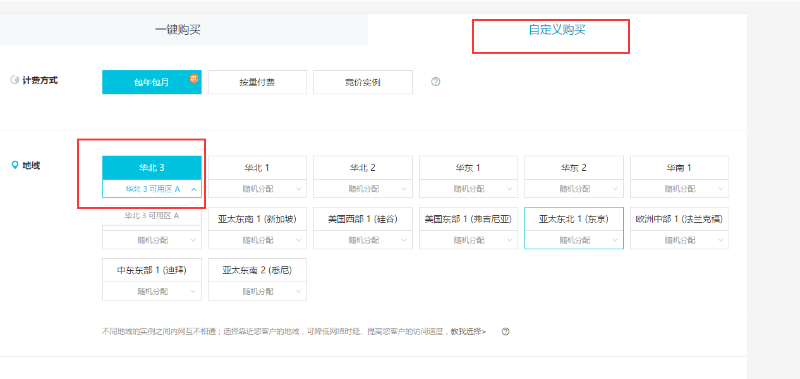Click the 计费方式 label icon

coord(15,80)
